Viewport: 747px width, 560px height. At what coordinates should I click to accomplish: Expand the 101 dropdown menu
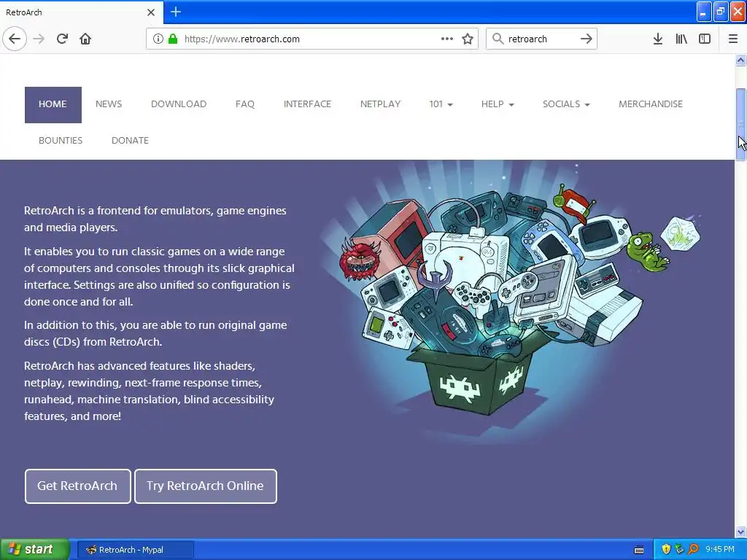coord(441,104)
